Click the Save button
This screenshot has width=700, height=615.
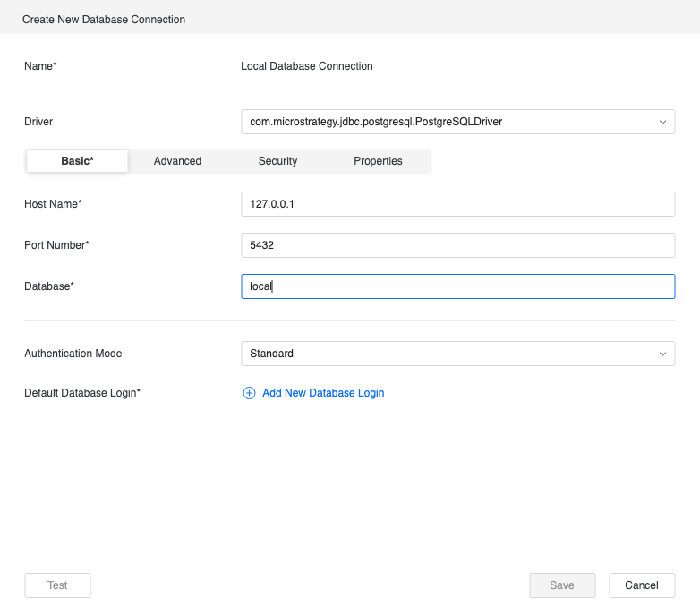click(x=562, y=585)
